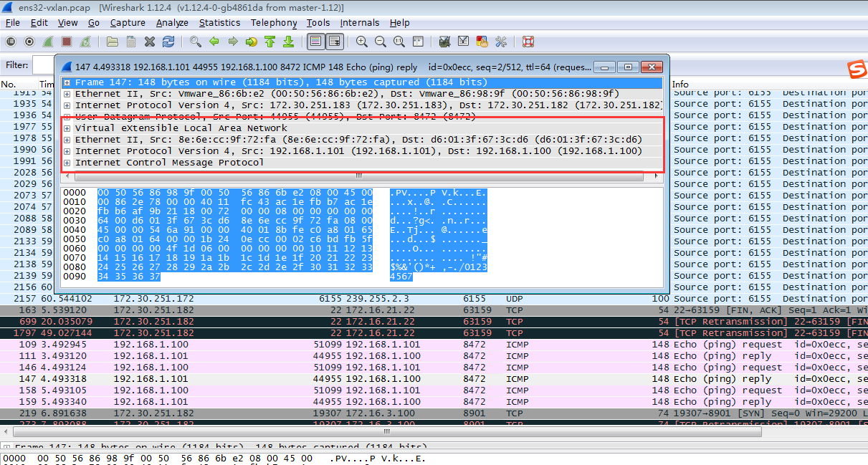Open the Capture menu
Image resolution: width=868 pixels, height=465 pixels.
(x=128, y=23)
